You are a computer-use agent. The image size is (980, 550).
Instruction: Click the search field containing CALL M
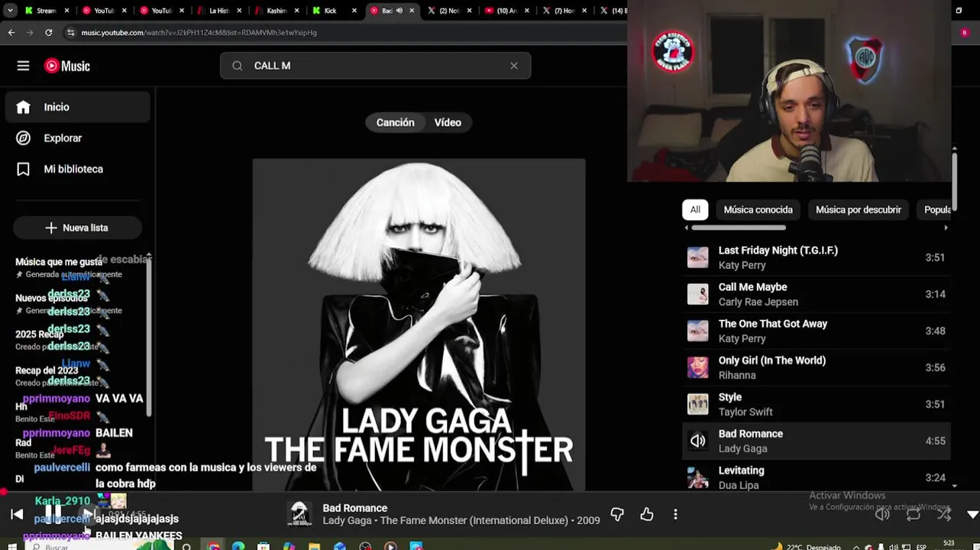click(375, 66)
